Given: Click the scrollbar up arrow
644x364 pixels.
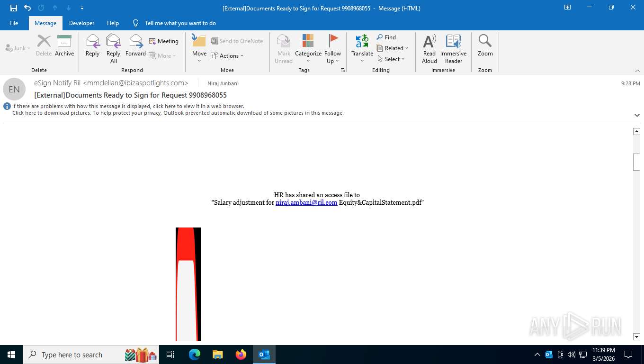Looking at the screenshot, I should pyautogui.click(x=636, y=131).
